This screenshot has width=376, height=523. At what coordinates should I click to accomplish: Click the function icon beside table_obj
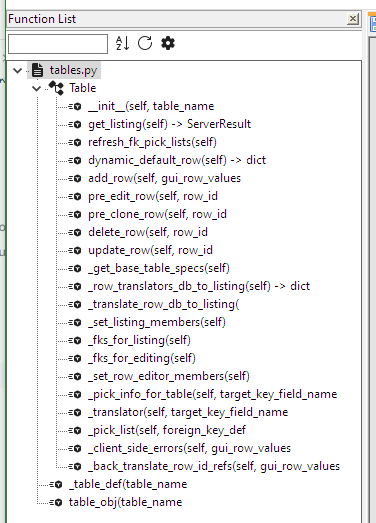[56, 502]
